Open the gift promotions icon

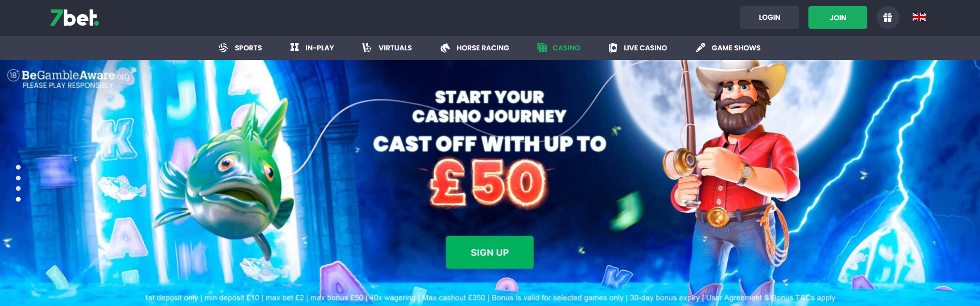[x=888, y=17]
